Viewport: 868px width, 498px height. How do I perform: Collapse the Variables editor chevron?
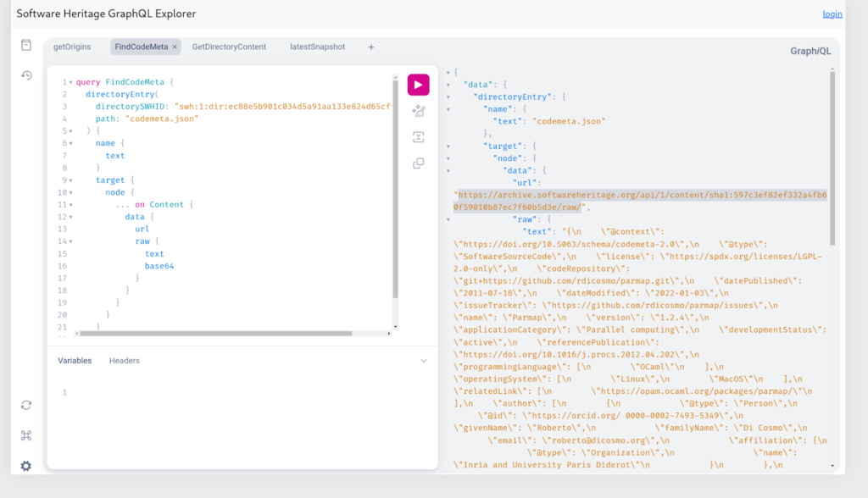424,361
